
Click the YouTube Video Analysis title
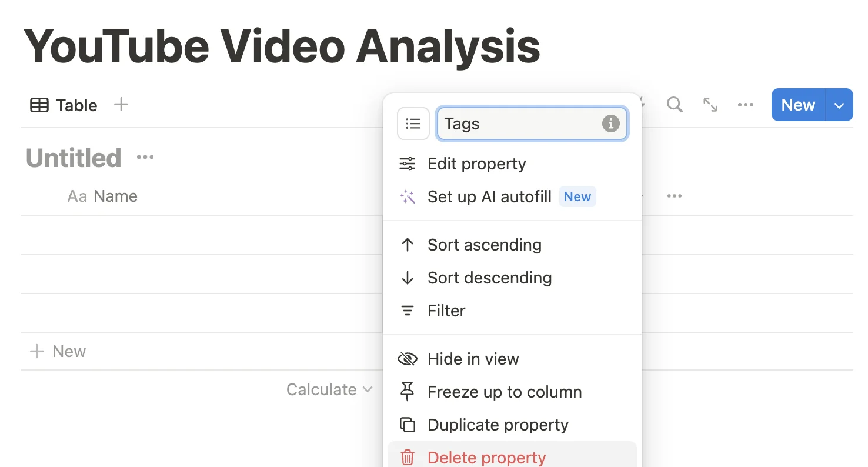coord(281,46)
